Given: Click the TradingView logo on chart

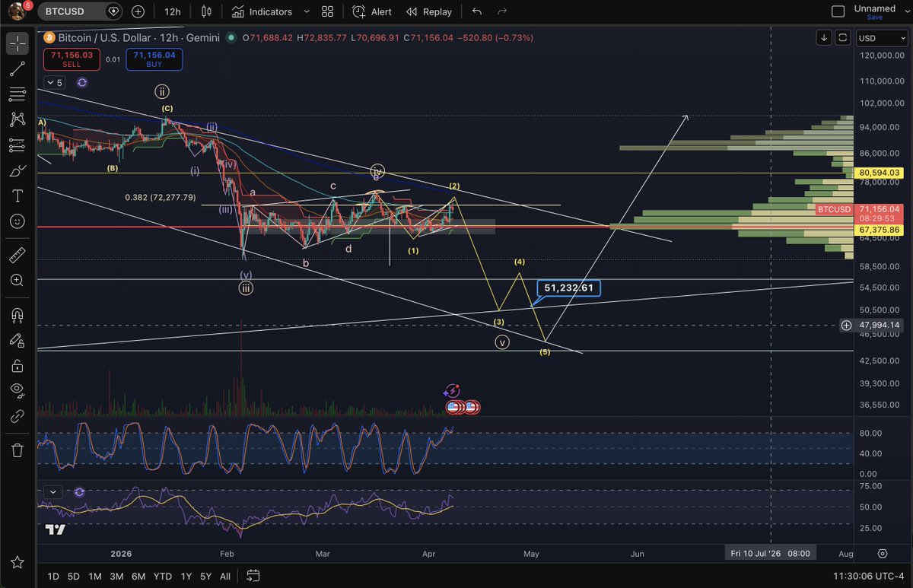Looking at the screenshot, I should point(55,529).
